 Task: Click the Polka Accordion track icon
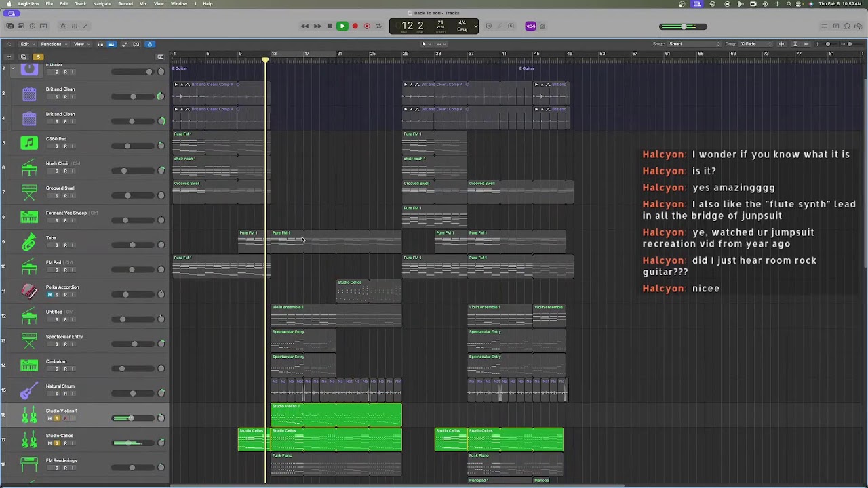click(29, 291)
